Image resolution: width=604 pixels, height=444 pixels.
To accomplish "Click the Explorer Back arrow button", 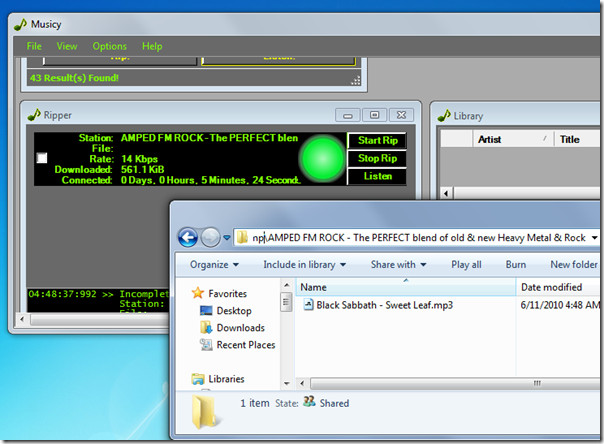I will tap(188, 237).
